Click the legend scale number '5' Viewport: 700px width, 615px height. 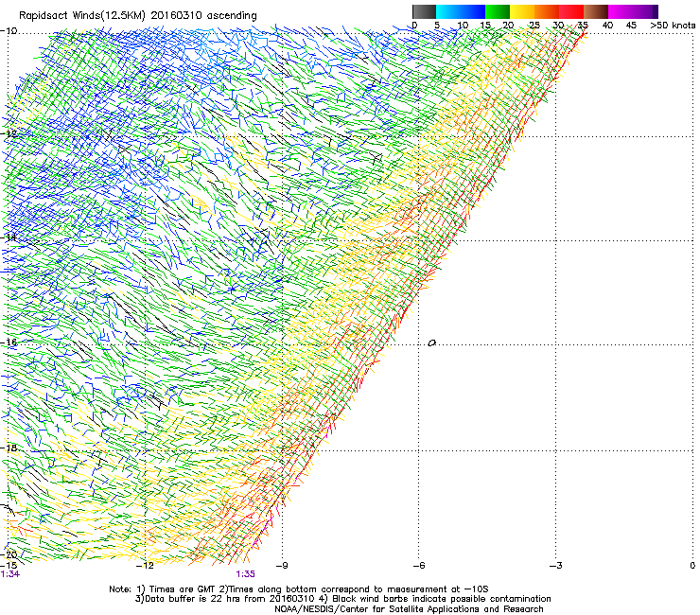point(437,26)
